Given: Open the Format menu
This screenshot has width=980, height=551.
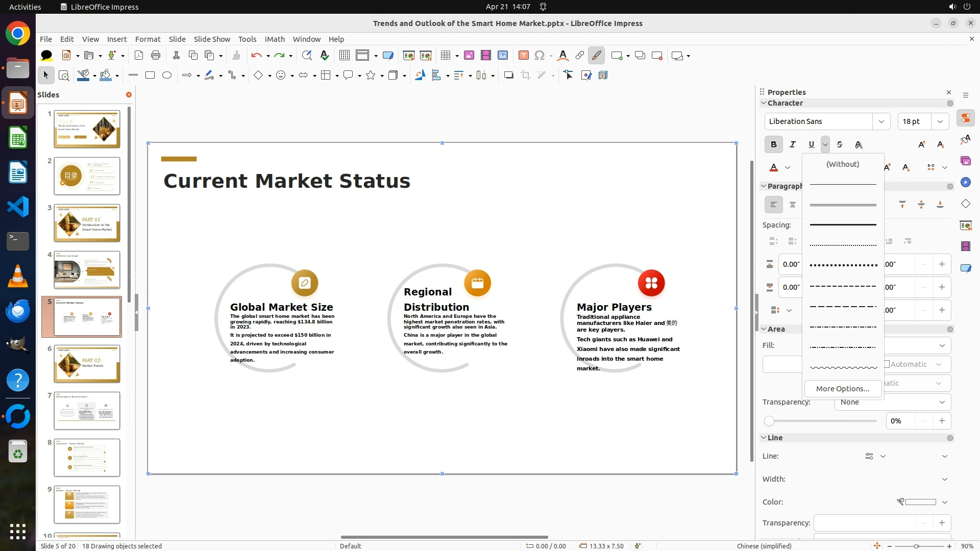Looking at the screenshot, I should (148, 39).
